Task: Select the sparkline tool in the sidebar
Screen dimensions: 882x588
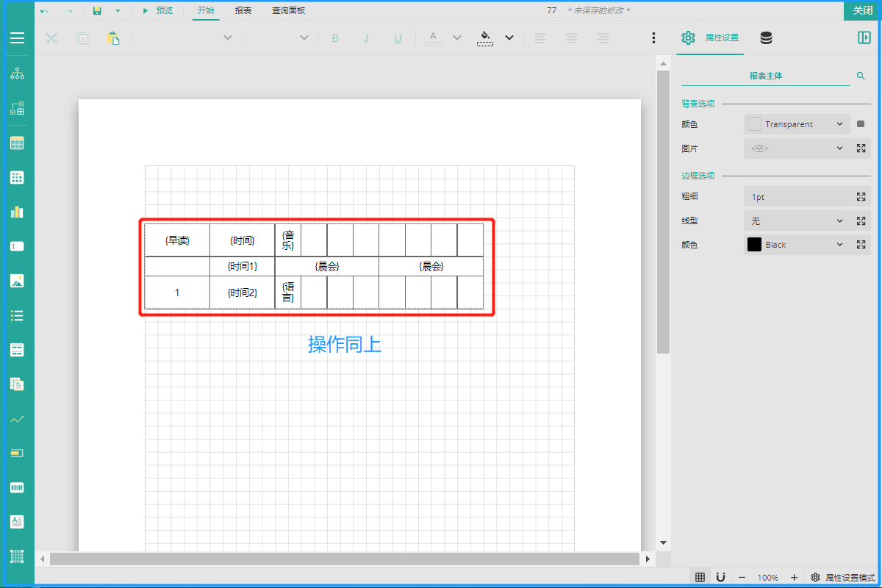Action: tap(17, 419)
